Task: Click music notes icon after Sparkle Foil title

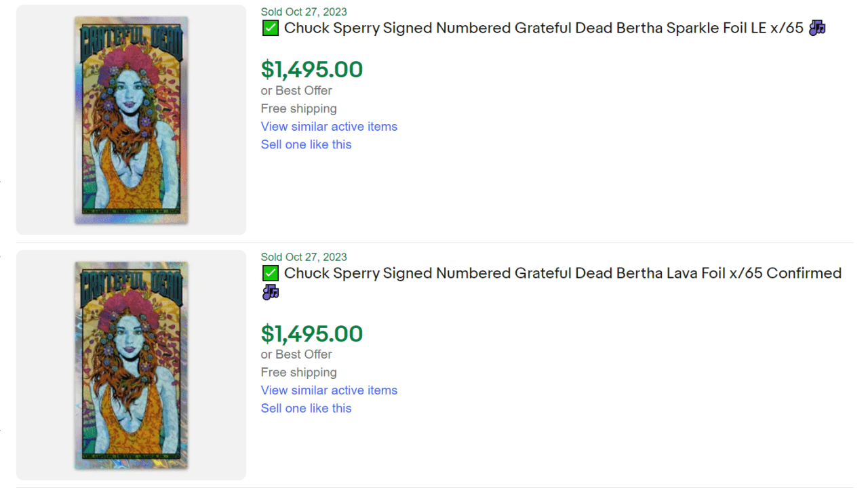Action: click(x=817, y=28)
